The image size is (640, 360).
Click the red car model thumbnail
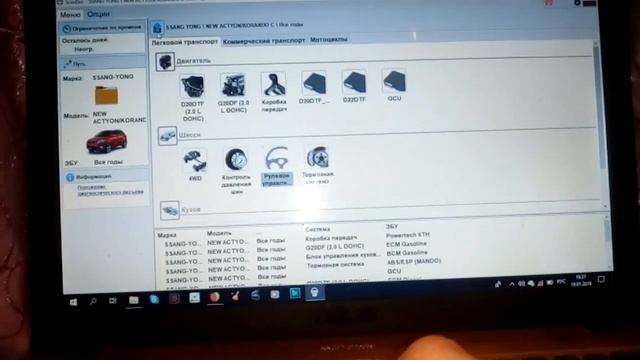pos(107,142)
